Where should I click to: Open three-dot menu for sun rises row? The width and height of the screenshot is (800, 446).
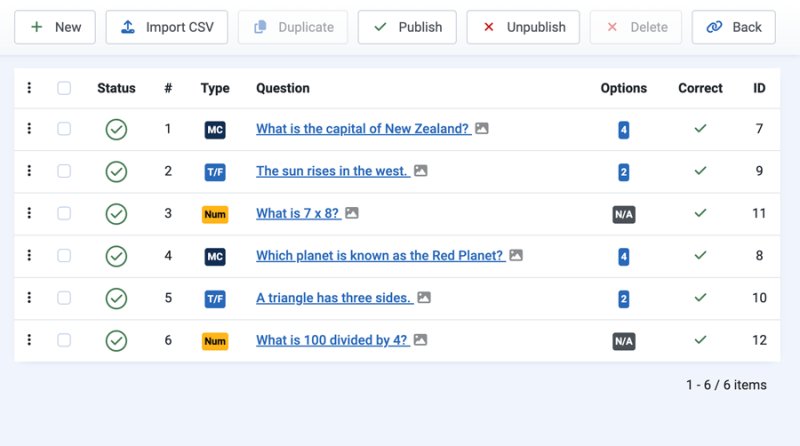(x=29, y=171)
